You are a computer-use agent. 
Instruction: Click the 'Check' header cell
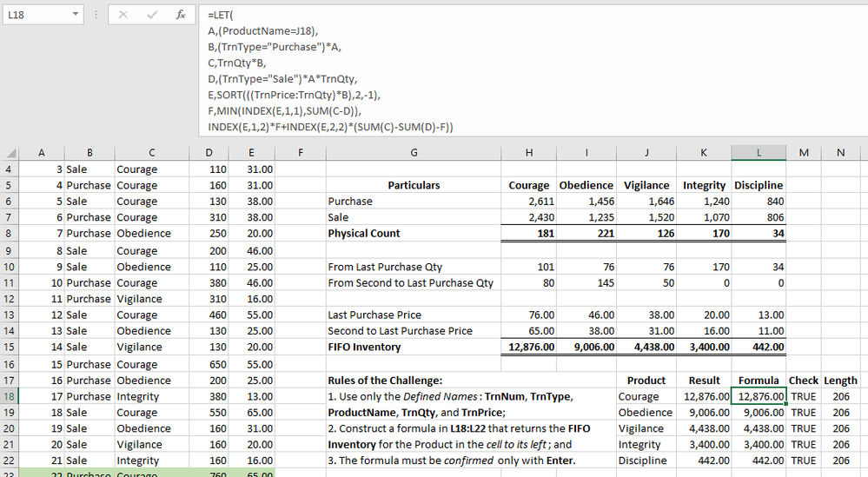click(804, 381)
